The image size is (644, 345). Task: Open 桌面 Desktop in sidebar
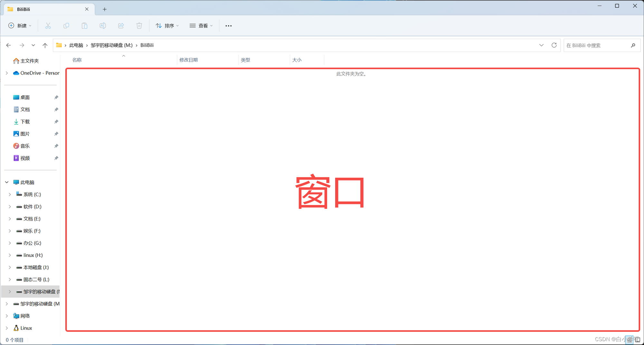22,97
